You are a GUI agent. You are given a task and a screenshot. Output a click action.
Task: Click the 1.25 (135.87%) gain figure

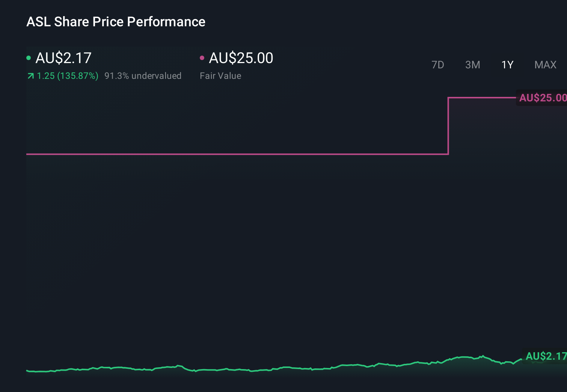point(68,76)
